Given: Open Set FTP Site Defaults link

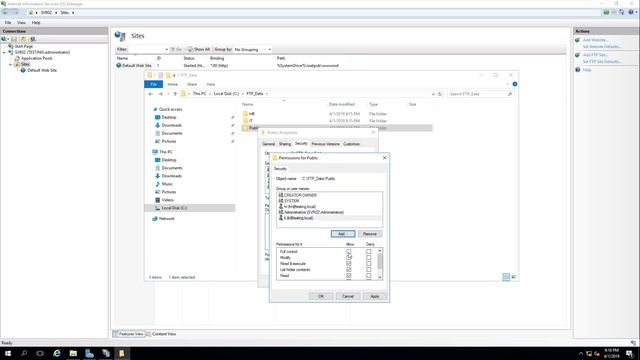Looking at the screenshot, I should click(602, 62).
